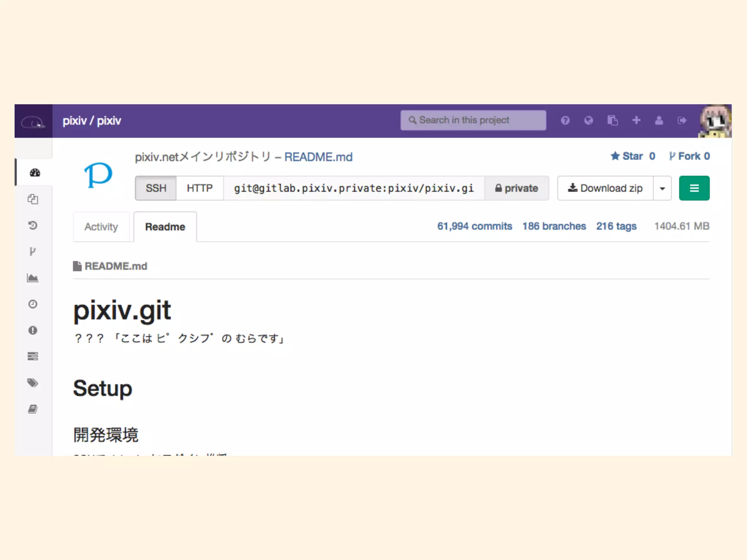Image resolution: width=747 pixels, height=560 pixels.
Task: Open the dashboard icon in the sidebar
Action: point(35,173)
